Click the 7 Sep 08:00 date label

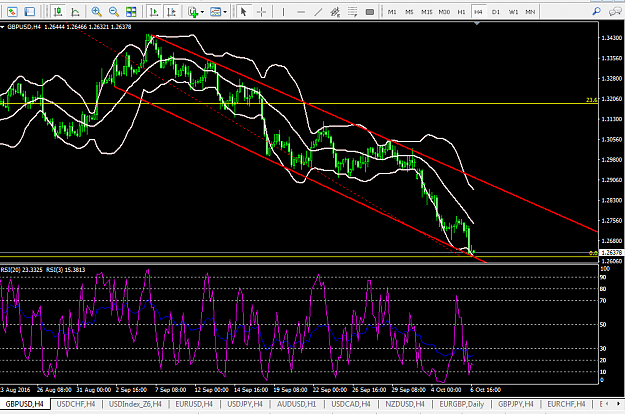click(x=171, y=390)
